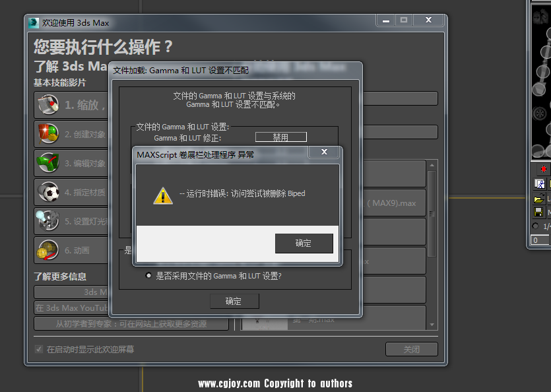Click the 3ds M... link button under 了解更多信息
Viewport: 551px width, 392px height.
tap(72, 292)
